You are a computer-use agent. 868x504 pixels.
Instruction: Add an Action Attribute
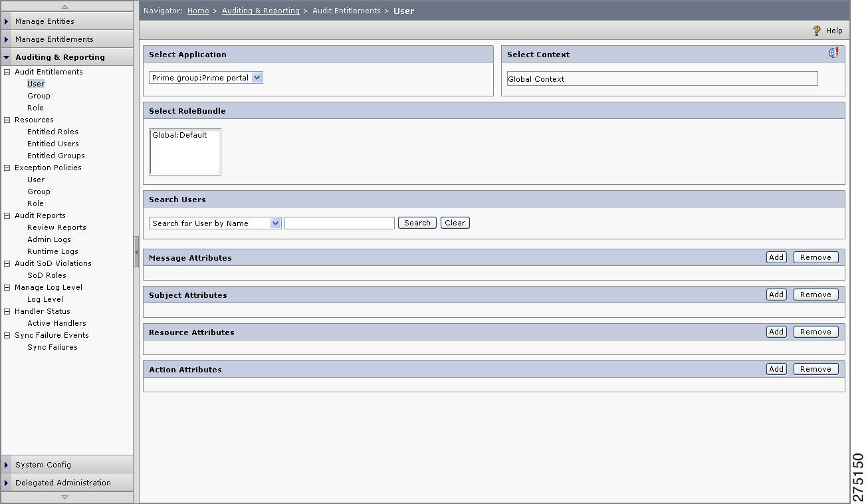coord(776,369)
